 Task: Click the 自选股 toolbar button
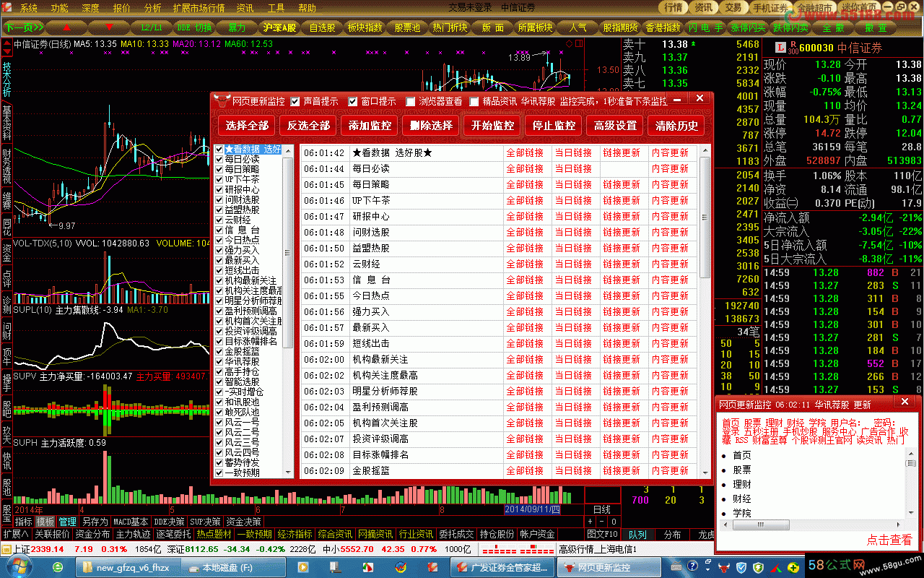[322, 27]
